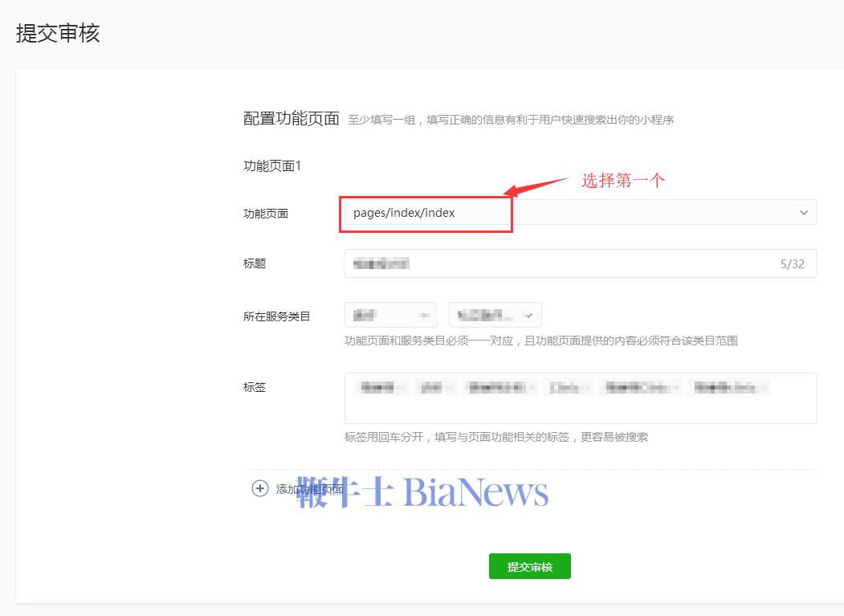844x616 pixels.
Task: Click the green 提交审核 button
Action: click(x=530, y=566)
